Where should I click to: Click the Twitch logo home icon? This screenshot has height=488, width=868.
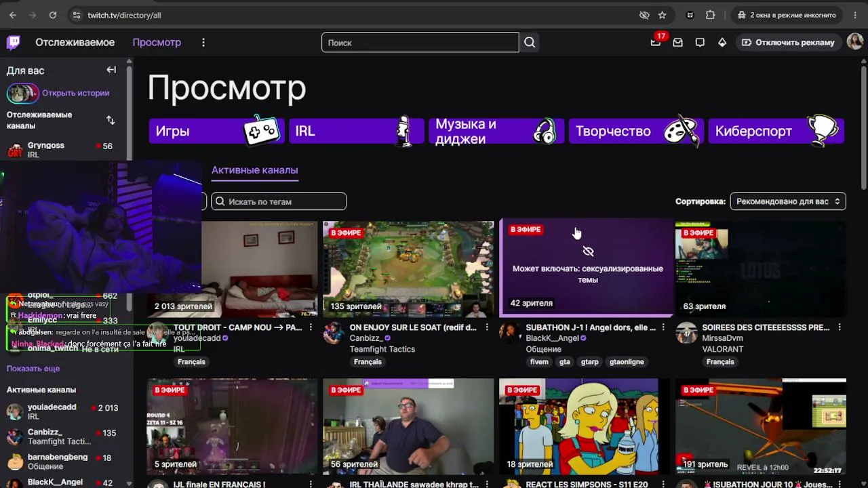(14, 43)
